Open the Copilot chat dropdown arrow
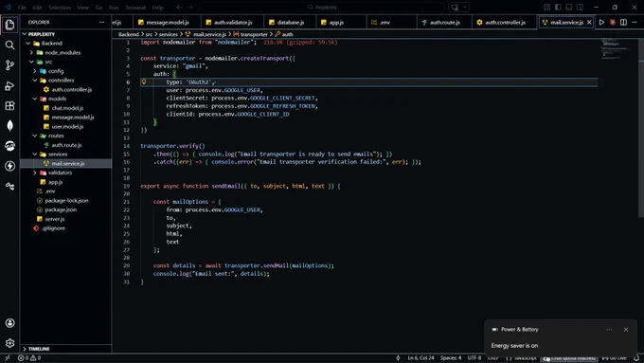The height and width of the screenshot is (363, 644). point(464,7)
